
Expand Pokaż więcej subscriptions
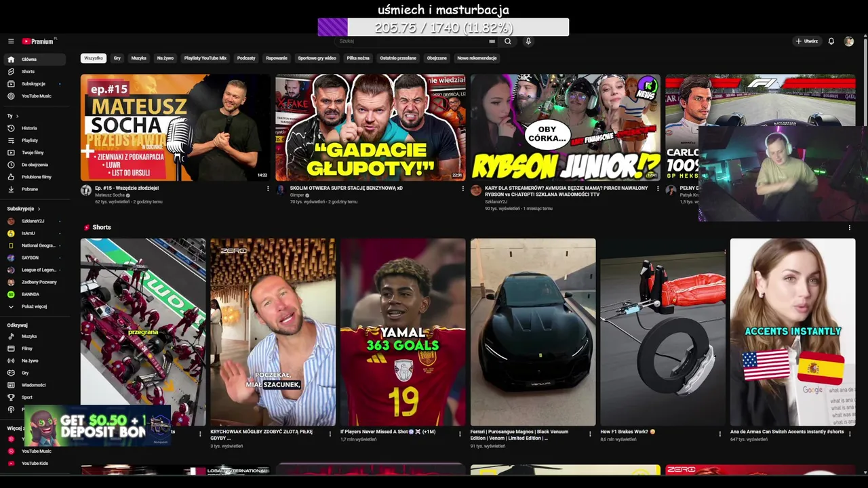35,306
